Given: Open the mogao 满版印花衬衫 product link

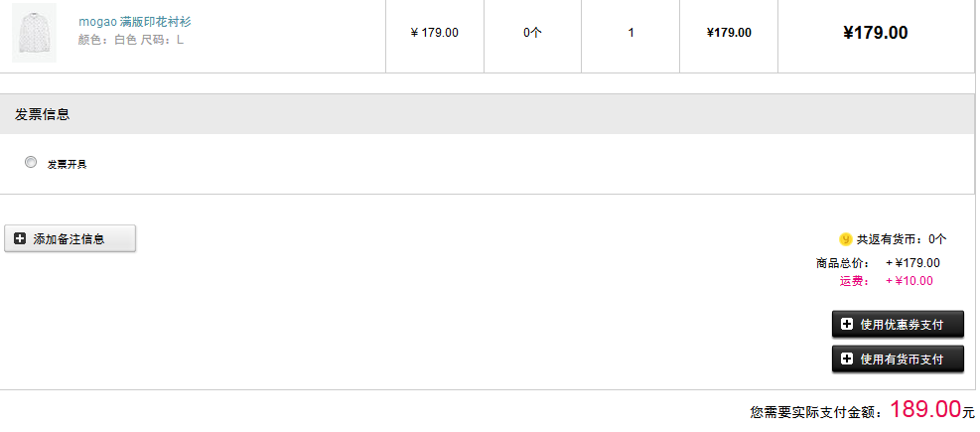Looking at the screenshot, I should click(134, 22).
